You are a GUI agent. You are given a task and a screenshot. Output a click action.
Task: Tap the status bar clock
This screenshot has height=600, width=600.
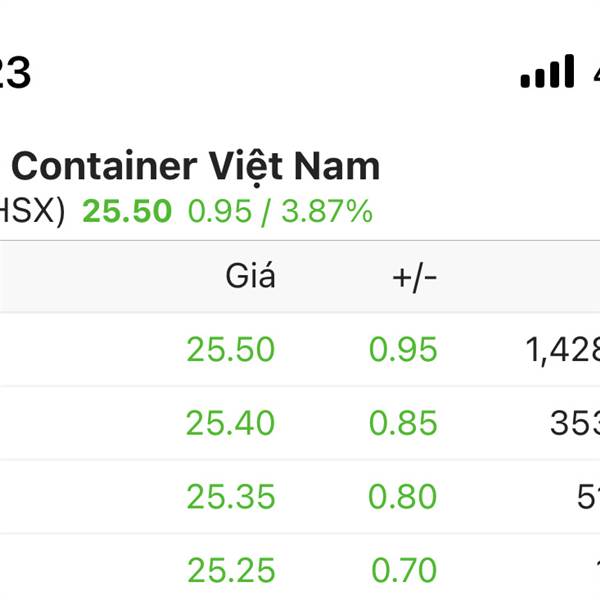point(15,73)
